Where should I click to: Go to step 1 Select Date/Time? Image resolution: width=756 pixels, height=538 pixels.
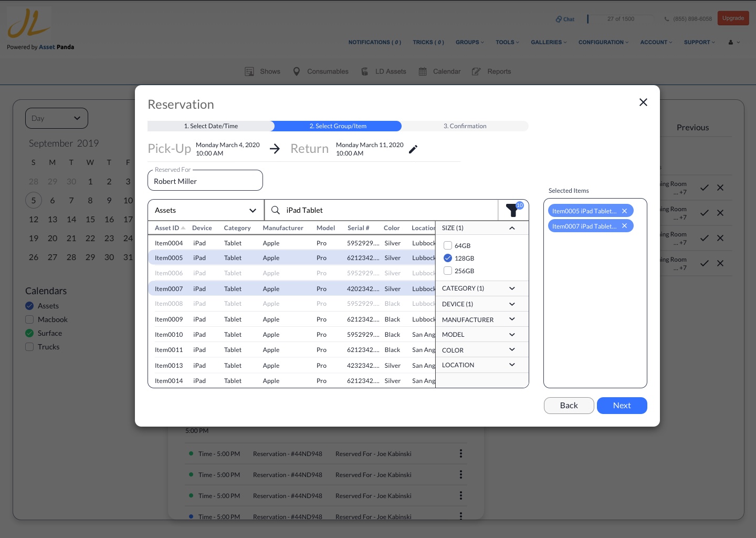(x=211, y=126)
